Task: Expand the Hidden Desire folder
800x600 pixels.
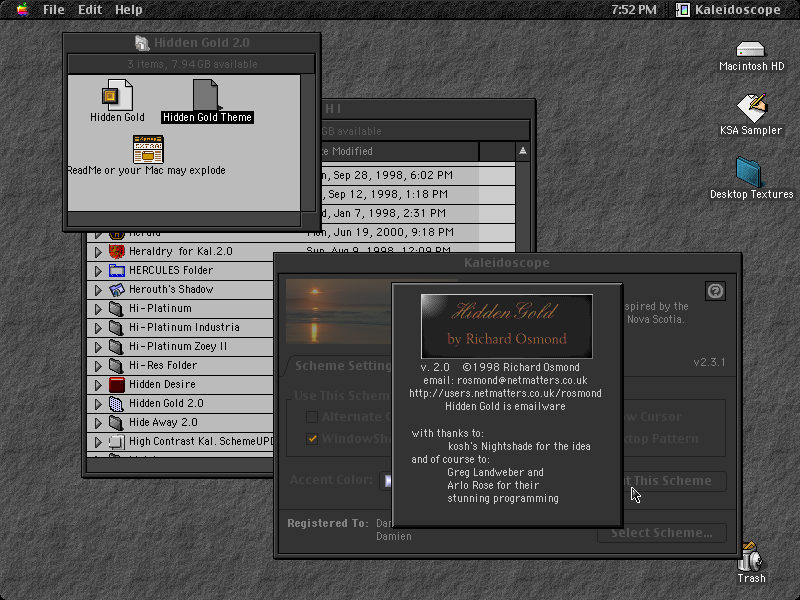Action: [98, 385]
